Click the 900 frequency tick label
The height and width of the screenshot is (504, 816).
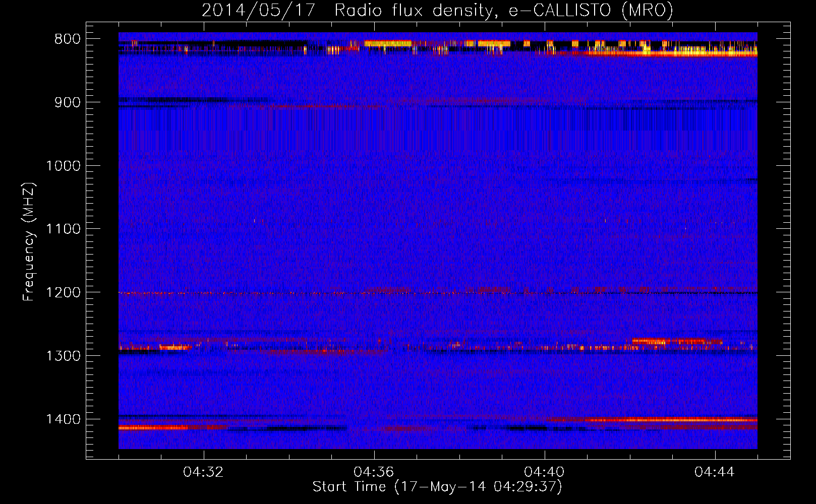click(67, 102)
